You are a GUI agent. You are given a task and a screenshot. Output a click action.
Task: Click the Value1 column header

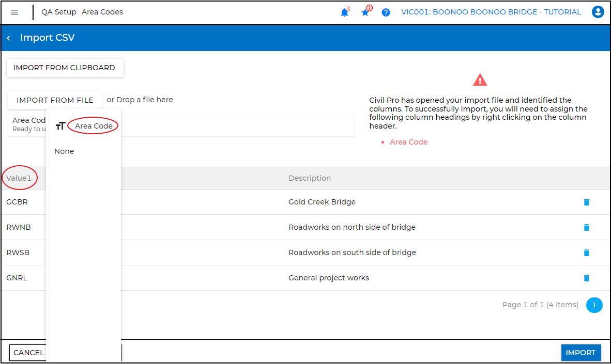(x=19, y=178)
